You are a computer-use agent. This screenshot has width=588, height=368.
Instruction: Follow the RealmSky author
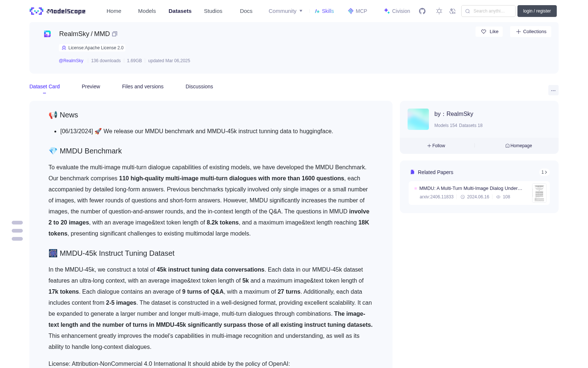(x=436, y=146)
